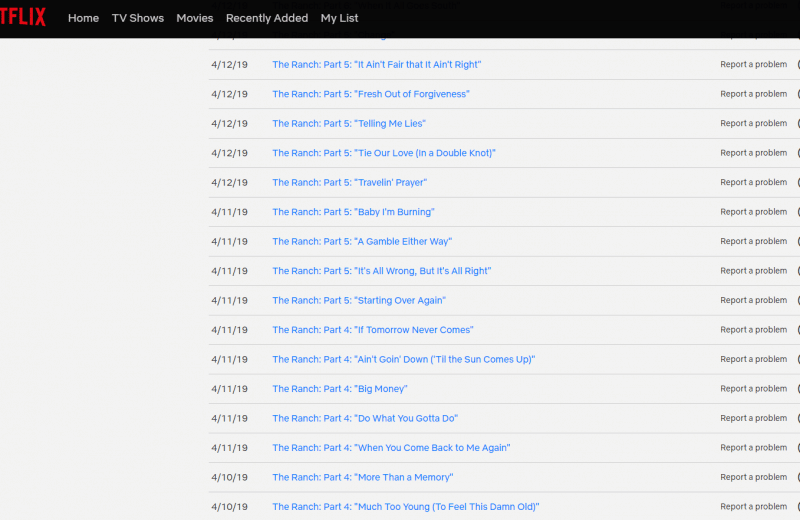Select the 4/12/19 date beside "Telling Me Lies"
Screen dimensions: 800x520
point(230,123)
